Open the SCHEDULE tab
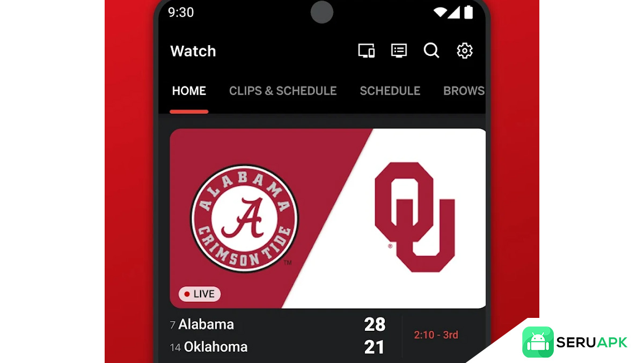The width and height of the screenshot is (644, 363). [390, 91]
